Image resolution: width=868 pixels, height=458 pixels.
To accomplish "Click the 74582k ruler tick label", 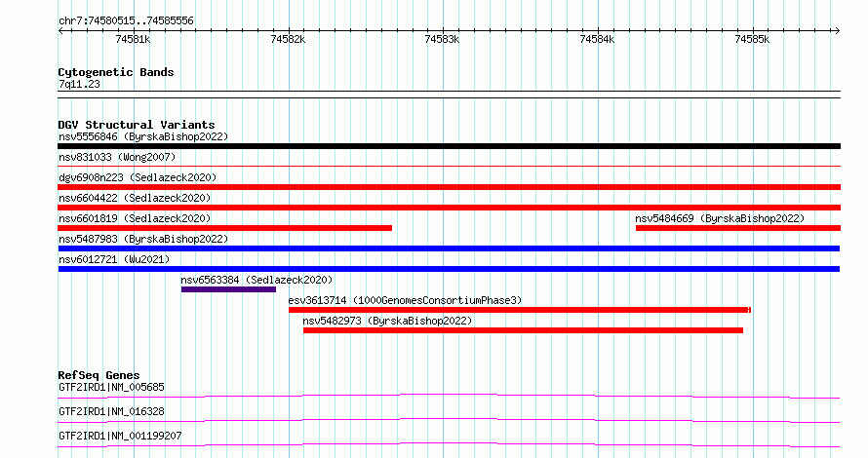I will click(x=288, y=39).
